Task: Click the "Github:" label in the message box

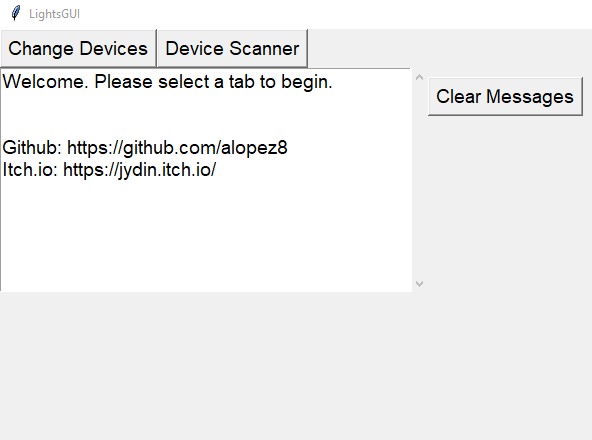Action: point(32,148)
